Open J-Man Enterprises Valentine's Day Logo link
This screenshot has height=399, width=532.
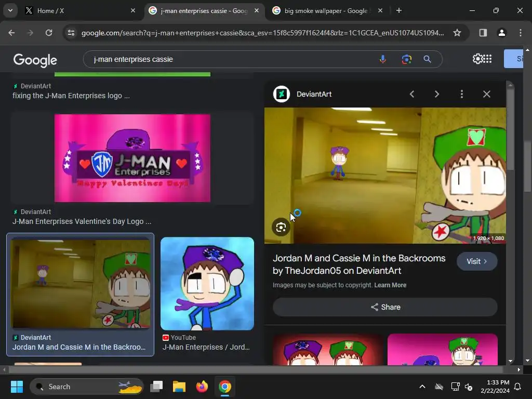point(82,221)
